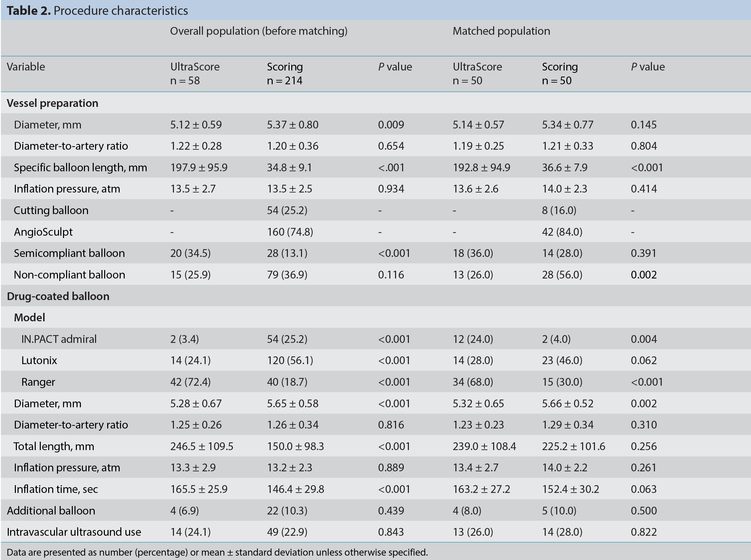Screen dimensions: 751x560
Task: Click the value '225.2 ± 101.6'
Action: coord(573,446)
